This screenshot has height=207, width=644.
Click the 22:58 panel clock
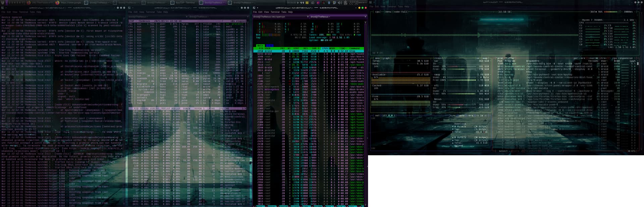click(354, 2)
